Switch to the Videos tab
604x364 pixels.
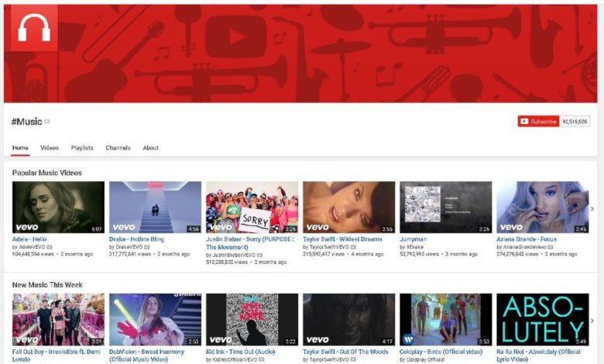click(x=50, y=148)
